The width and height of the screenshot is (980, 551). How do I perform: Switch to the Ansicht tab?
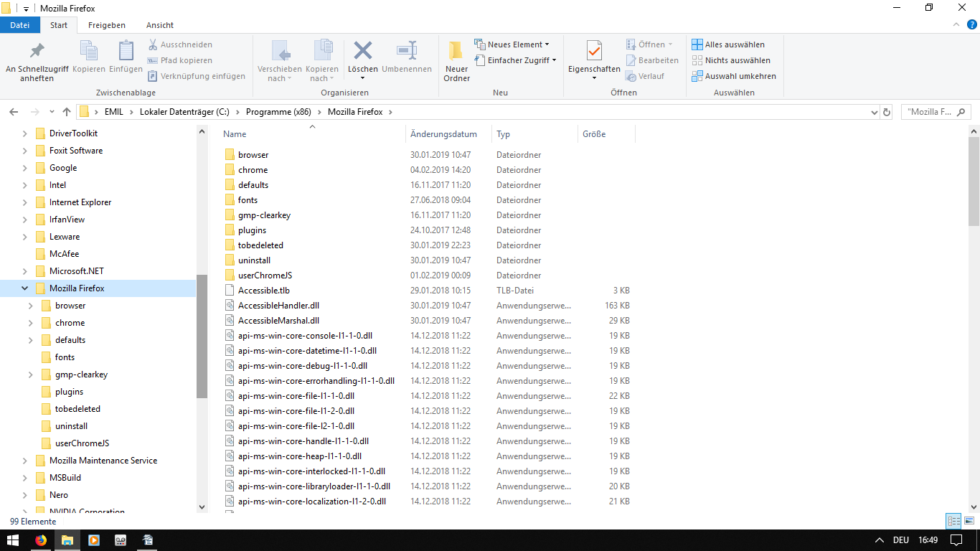160,25
